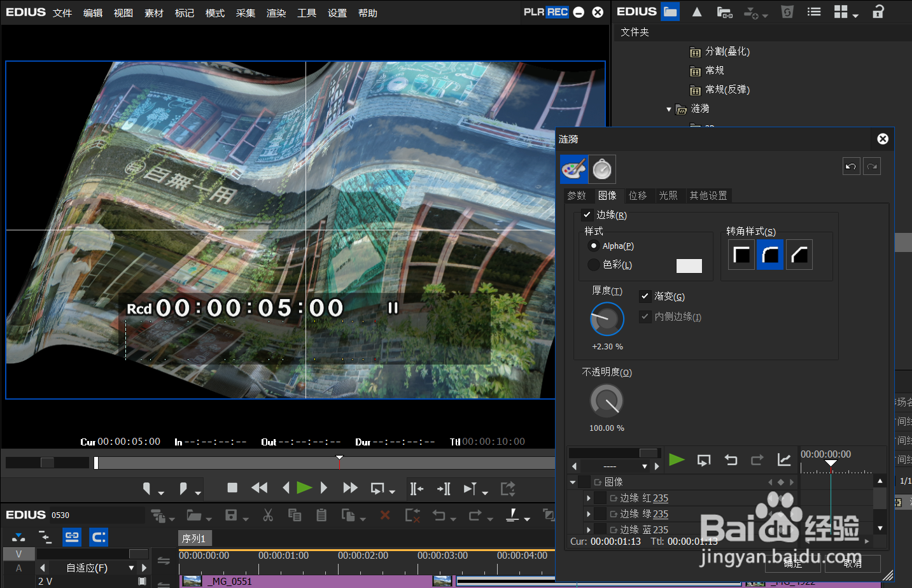Viewport: 912px width, 588px height.
Task: Click the keyframe undo icon in dialog
Action: (x=731, y=460)
